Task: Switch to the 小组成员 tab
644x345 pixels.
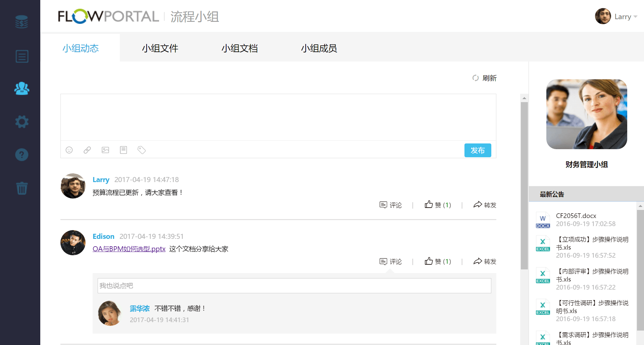Action: point(319,48)
